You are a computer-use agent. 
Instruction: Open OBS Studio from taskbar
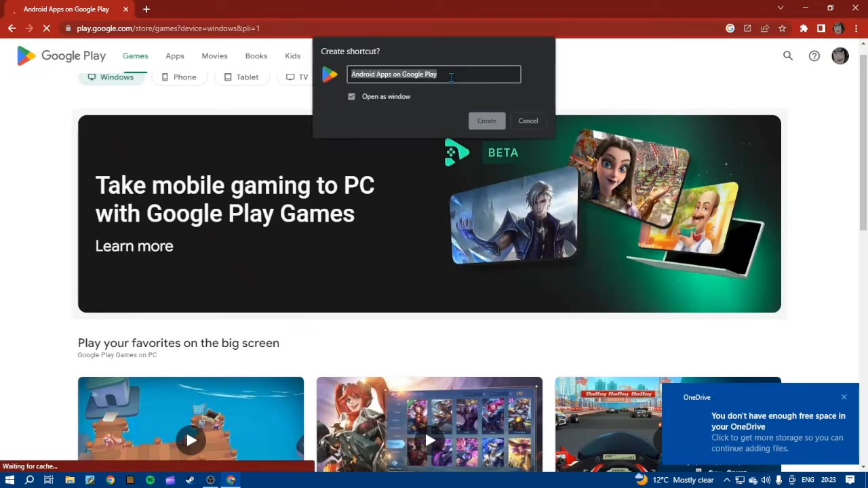[x=210, y=480]
